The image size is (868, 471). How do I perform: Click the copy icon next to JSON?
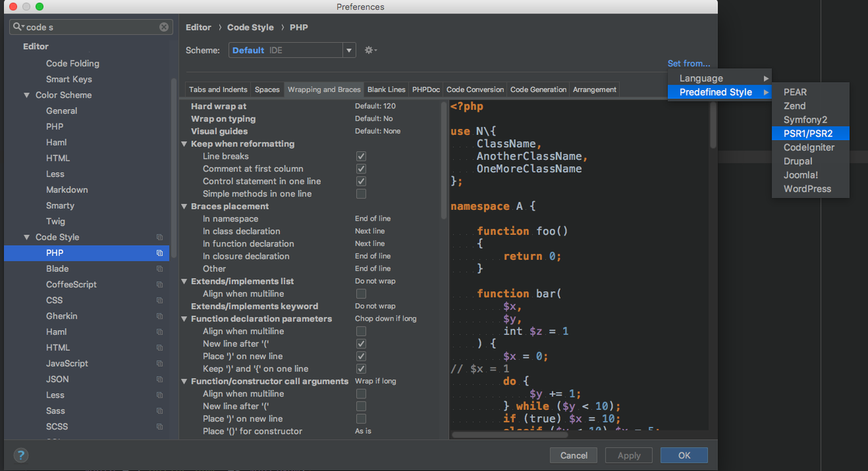[x=159, y=380]
